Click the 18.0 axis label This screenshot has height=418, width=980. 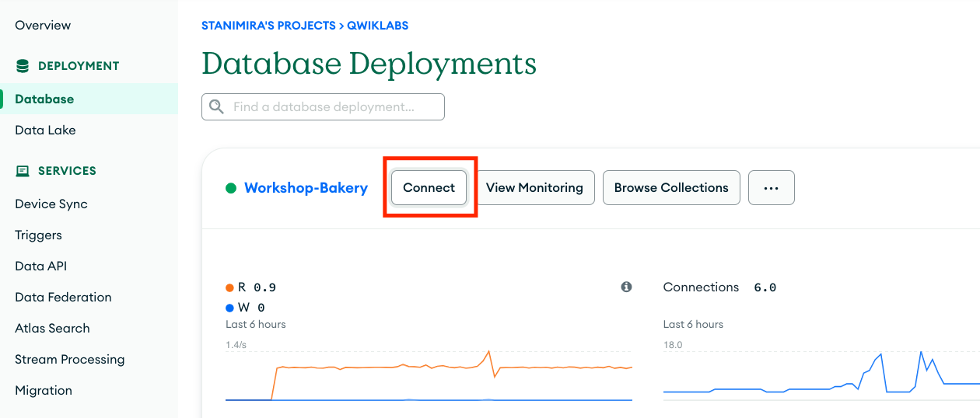click(673, 345)
